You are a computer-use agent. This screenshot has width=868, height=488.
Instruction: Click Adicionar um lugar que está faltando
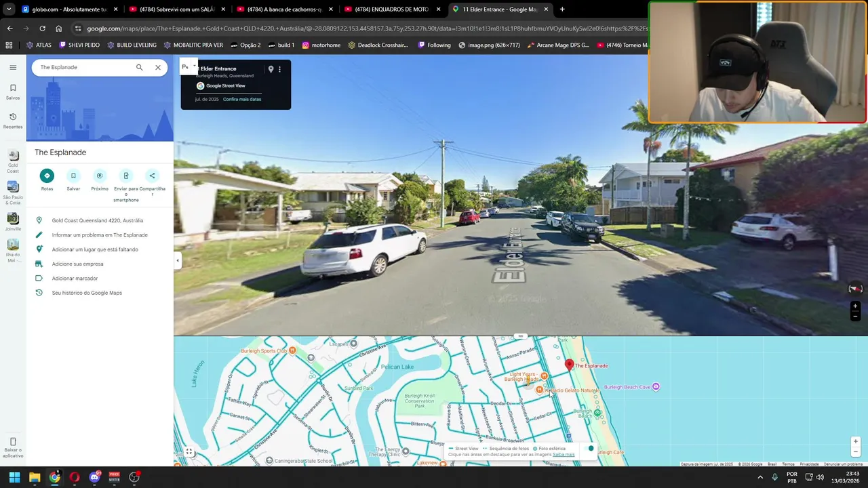[95, 249]
